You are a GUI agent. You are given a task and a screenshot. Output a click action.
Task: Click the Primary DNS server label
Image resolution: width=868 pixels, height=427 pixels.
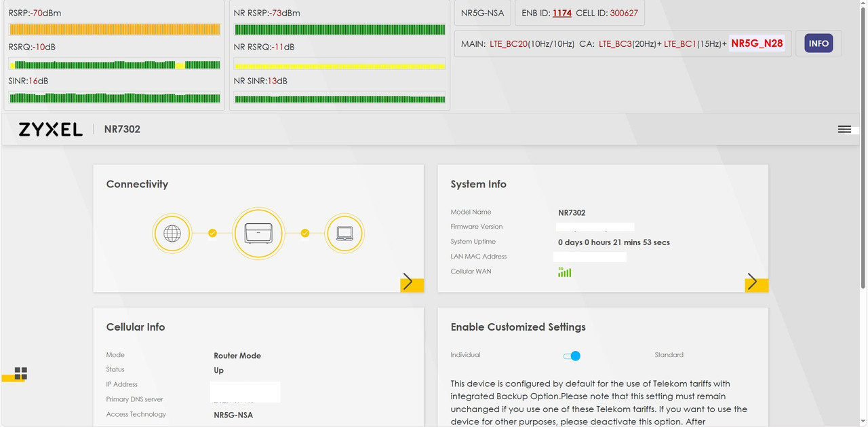point(134,399)
